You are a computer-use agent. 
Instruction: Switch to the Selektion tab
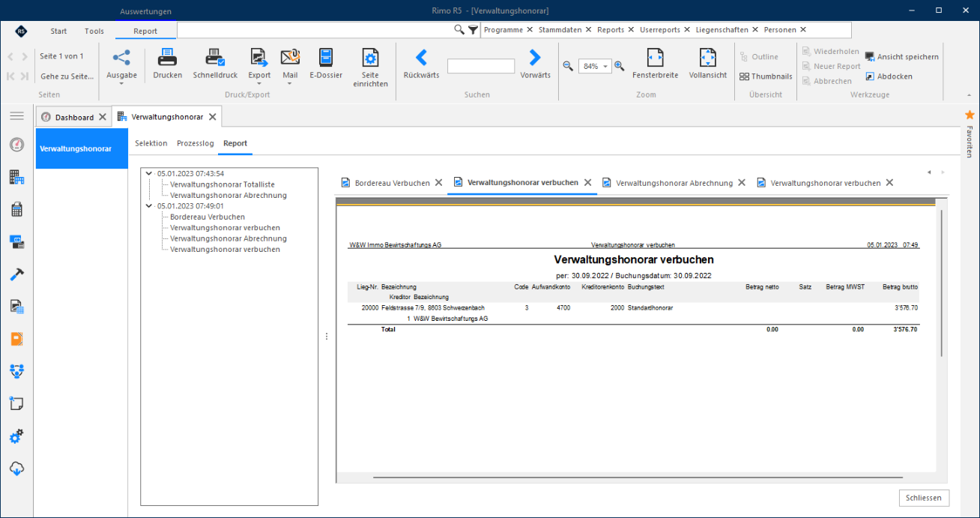coord(151,143)
